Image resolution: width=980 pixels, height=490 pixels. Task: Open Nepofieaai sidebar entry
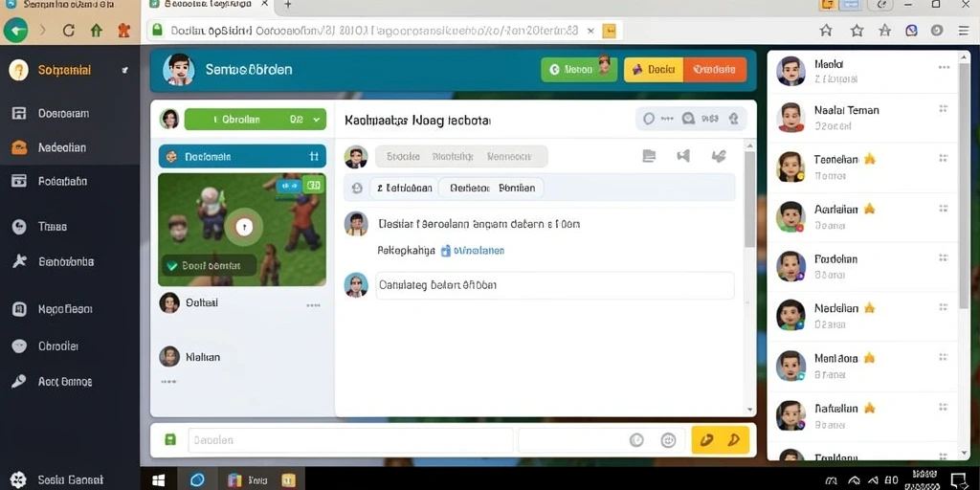tap(65, 309)
